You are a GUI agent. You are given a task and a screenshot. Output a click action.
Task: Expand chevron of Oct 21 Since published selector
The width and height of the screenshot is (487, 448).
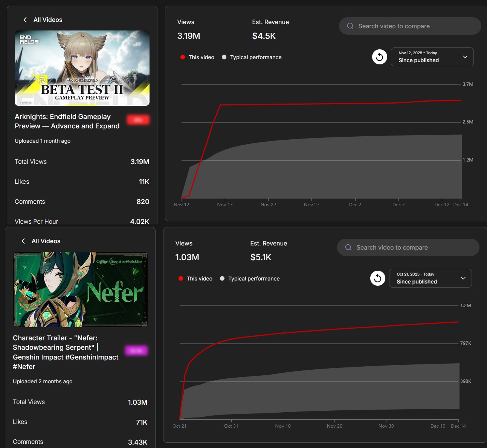coord(463,278)
